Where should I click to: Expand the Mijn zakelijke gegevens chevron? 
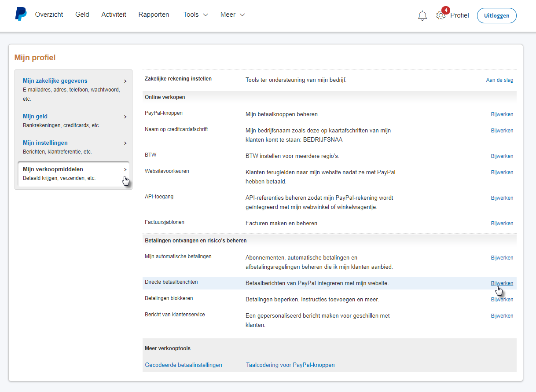125,81
